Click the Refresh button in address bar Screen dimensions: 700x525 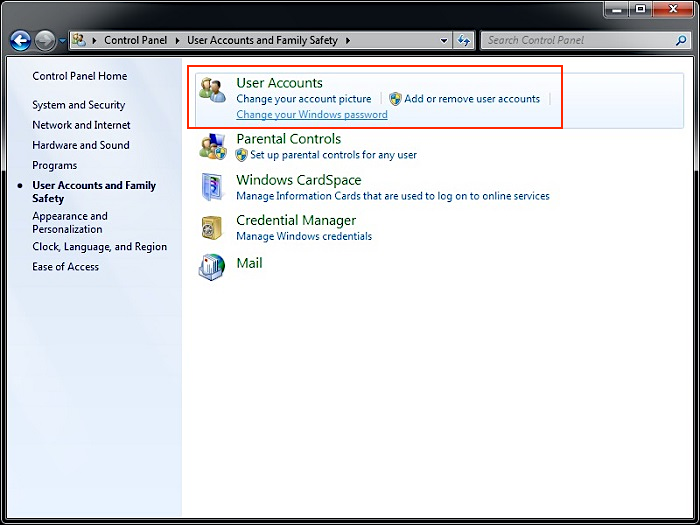(x=464, y=41)
